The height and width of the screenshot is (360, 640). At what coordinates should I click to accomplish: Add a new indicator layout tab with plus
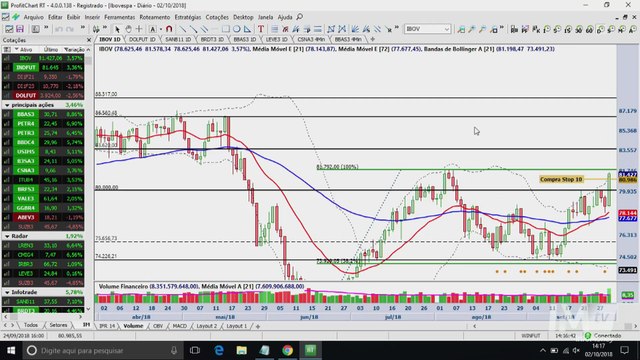click(x=258, y=326)
